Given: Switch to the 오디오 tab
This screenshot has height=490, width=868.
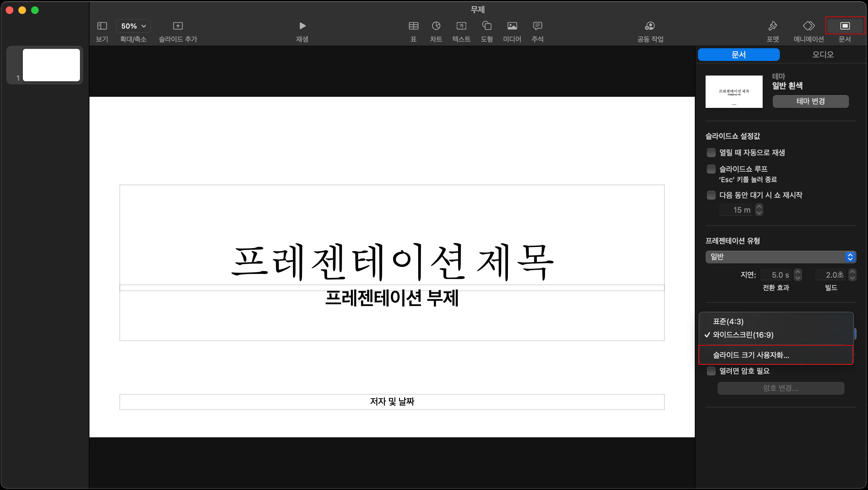Looking at the screenshot, I should [x=823, y=55].
